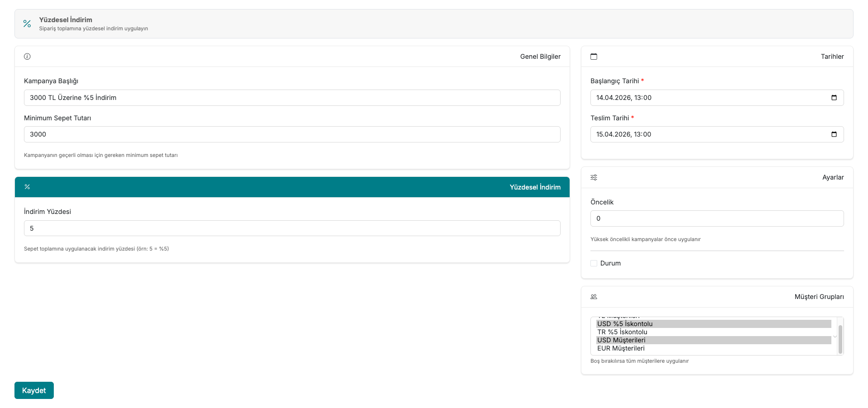Image resolution: width=868 pixels, height=408 pixels.
Task: Click into the Minimum Sepet Tutarı field
Action: pyautogui.click(x=292, y=134)
